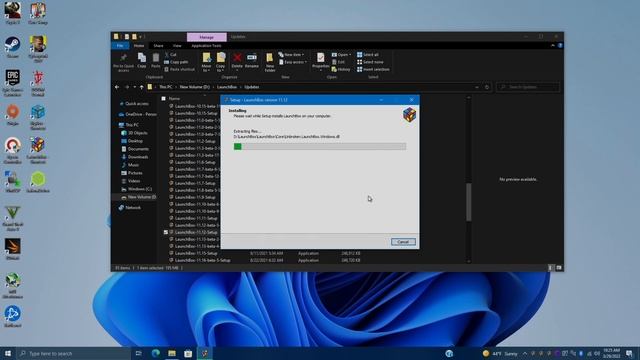The width and height of the screenshot is (640, 360).
Task: Click Copy path in Clipboard group
Action: [x=176, y=62]
